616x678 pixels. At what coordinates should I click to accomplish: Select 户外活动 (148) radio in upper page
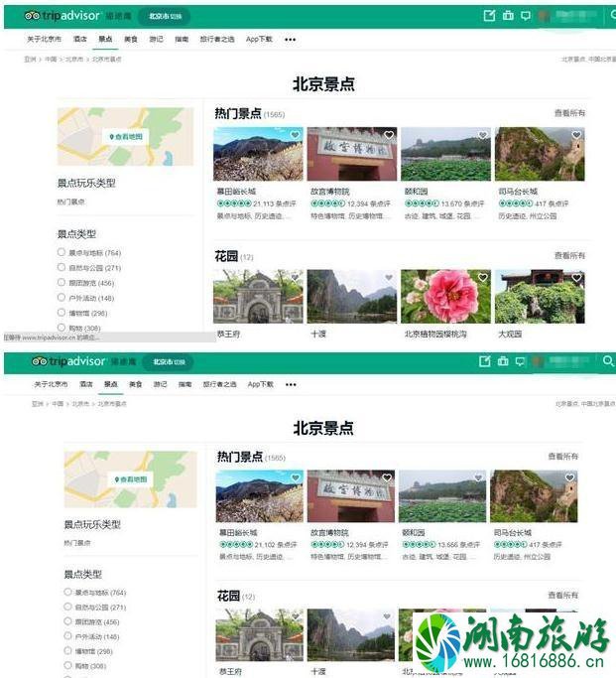coord(62,298)
